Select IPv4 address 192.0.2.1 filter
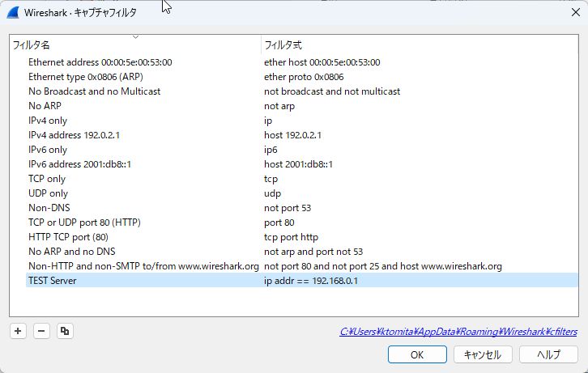The height and width of the screenshot is (373, 588). (x=74, y=135)
